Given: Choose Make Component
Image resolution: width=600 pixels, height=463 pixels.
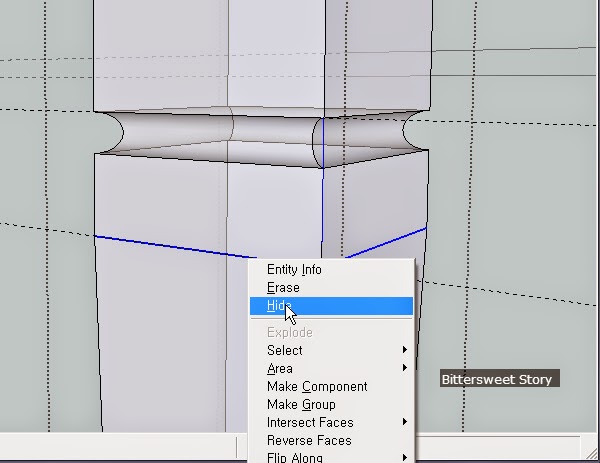Looking at the screenshot, I should (x=331, y=386).
